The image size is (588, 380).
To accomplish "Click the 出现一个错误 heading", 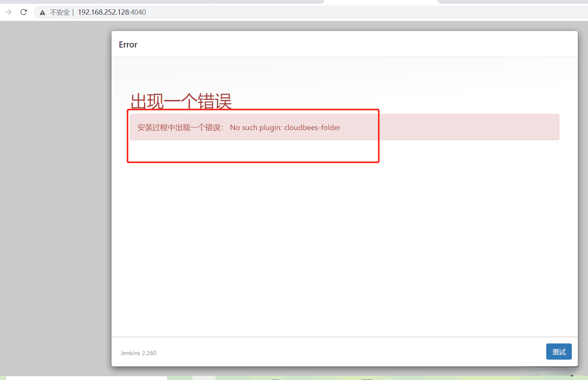I will (181, 101).
